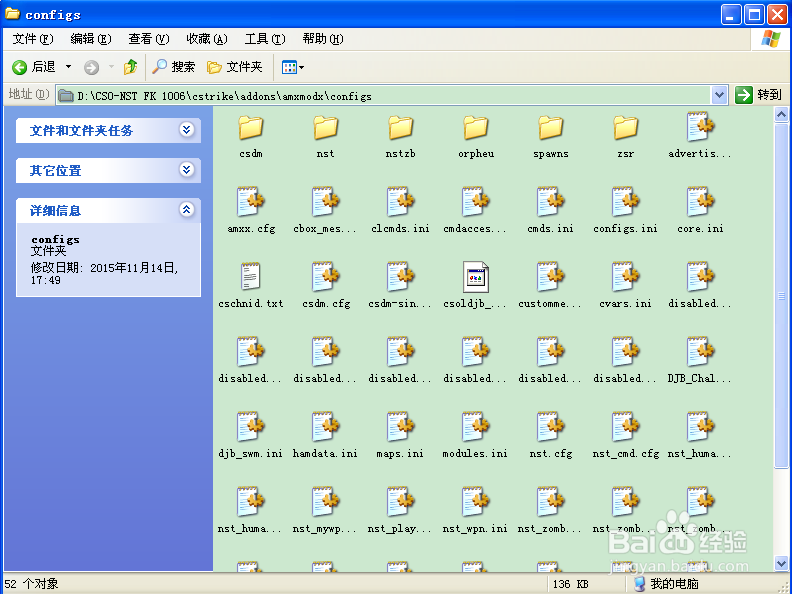Open the nst folder

[325, 128]
